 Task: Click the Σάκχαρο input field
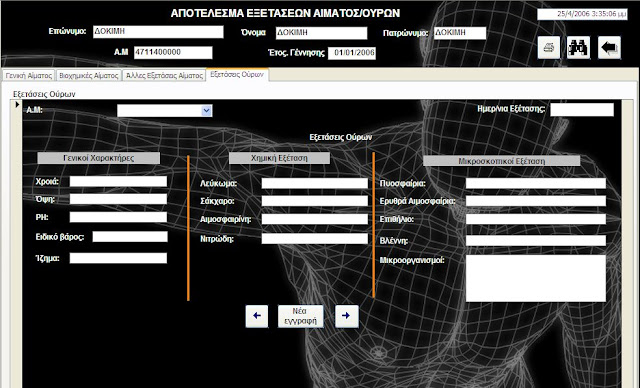click(x=314, y=201)
